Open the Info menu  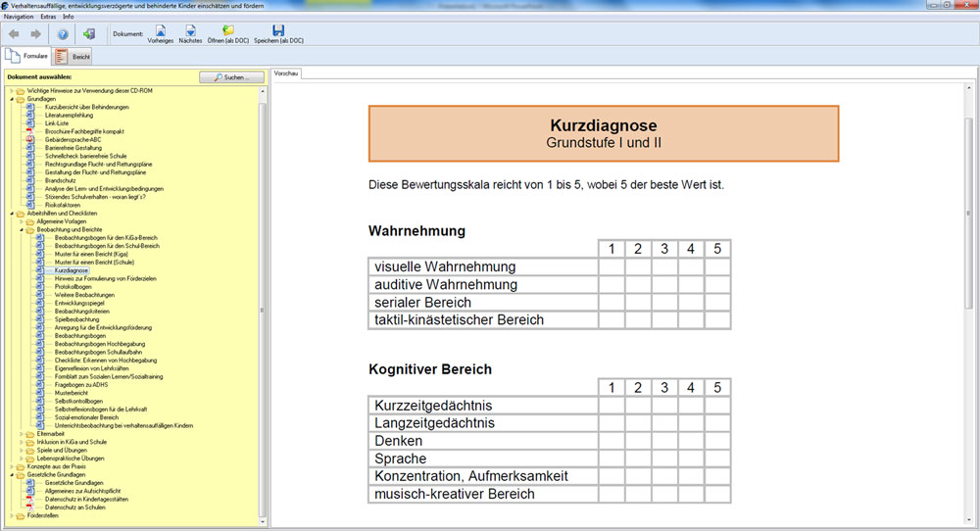69,17
